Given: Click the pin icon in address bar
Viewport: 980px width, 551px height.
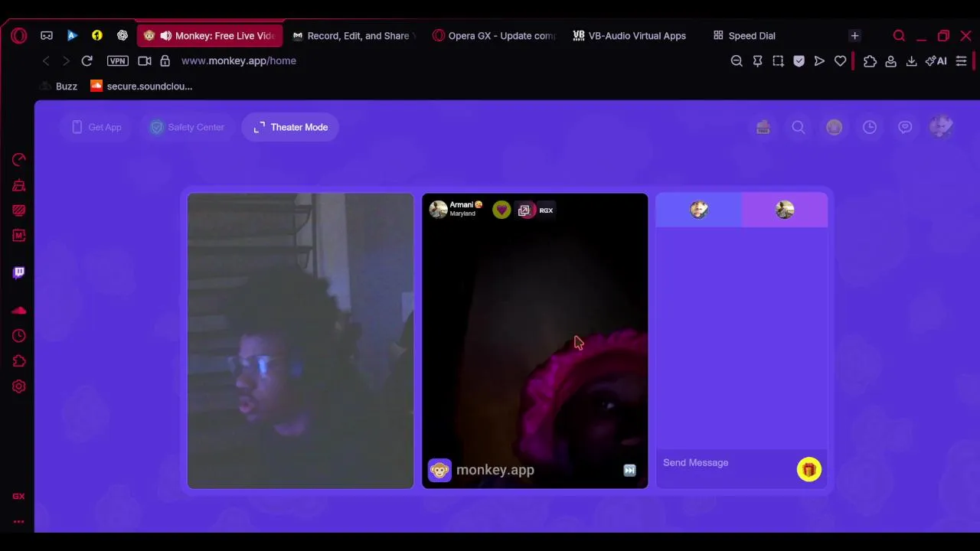Looking at the screenshot, I should 757,60.
